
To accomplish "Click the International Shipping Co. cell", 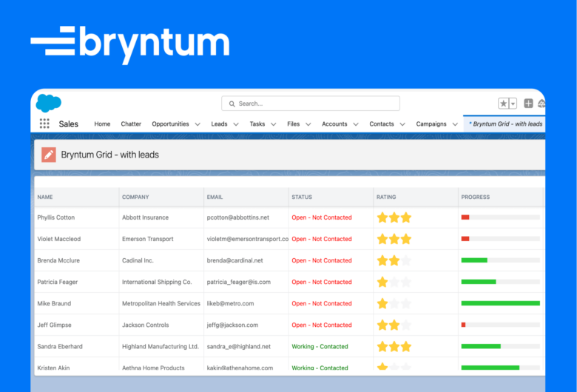I will coord(161,282).
